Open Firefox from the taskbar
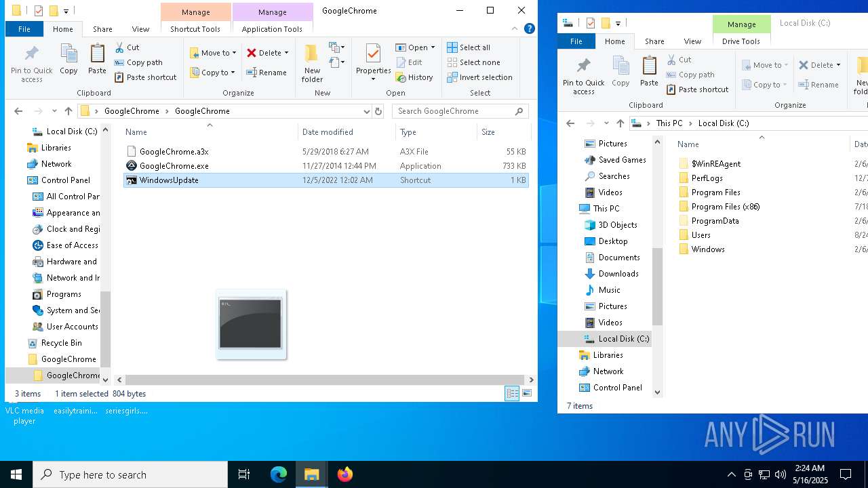 click(345, 474)
